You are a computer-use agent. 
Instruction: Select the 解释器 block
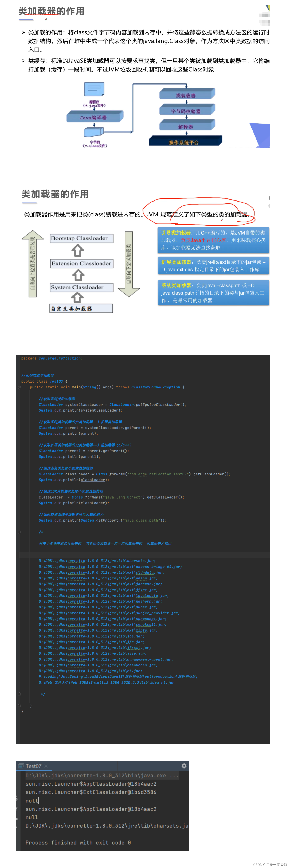pos(187,125)
